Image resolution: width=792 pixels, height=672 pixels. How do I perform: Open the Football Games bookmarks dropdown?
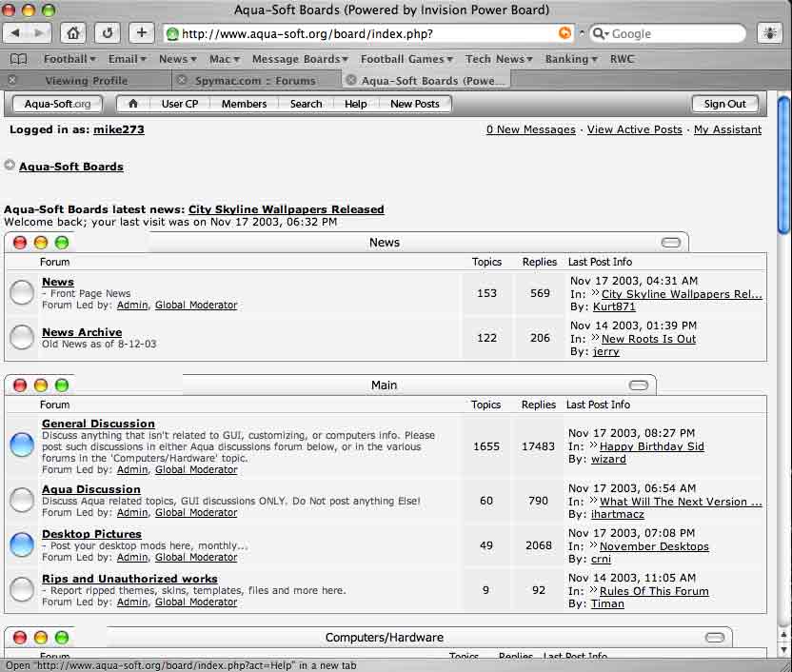(x=406, y=59)
